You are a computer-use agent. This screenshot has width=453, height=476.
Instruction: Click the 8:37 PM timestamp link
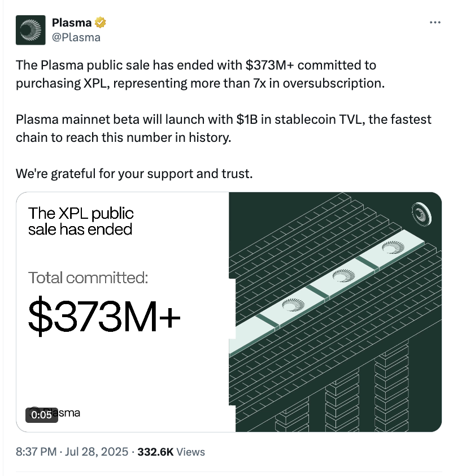[x=35, y=452]
